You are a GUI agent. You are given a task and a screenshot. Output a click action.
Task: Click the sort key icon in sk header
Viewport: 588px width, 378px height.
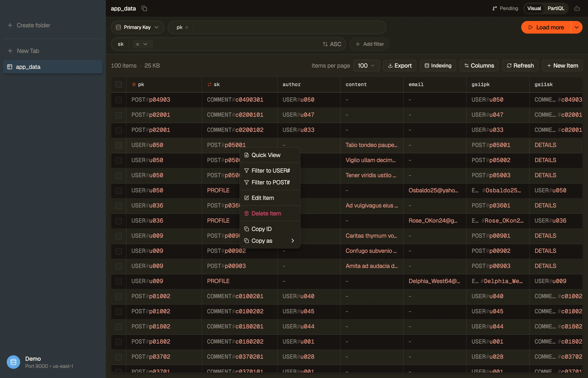coord(209,84)
